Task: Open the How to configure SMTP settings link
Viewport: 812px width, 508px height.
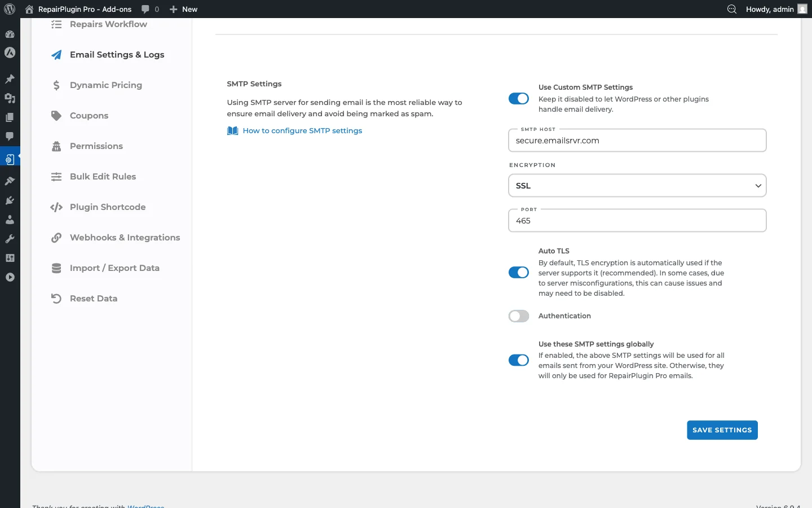Action: (x=302, y=130)
